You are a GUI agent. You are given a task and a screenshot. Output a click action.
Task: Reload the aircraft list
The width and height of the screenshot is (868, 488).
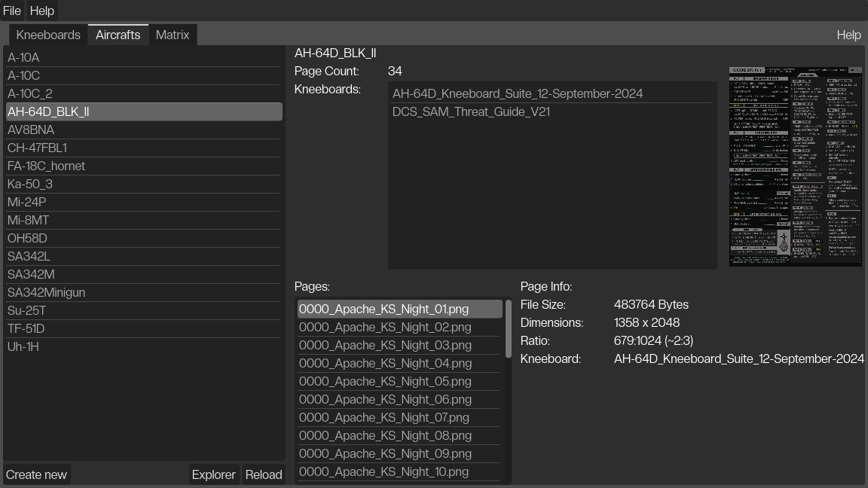tap(264, 474)
